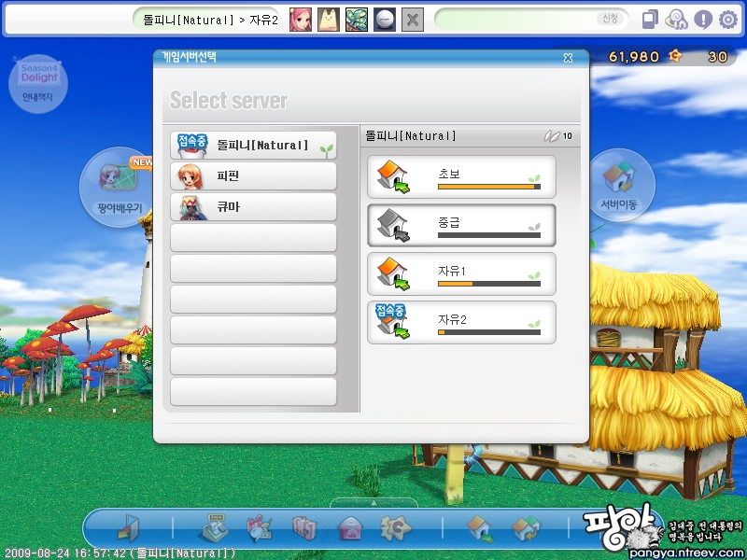
Task: Click the pang balance 61,980
Action: 634,57
